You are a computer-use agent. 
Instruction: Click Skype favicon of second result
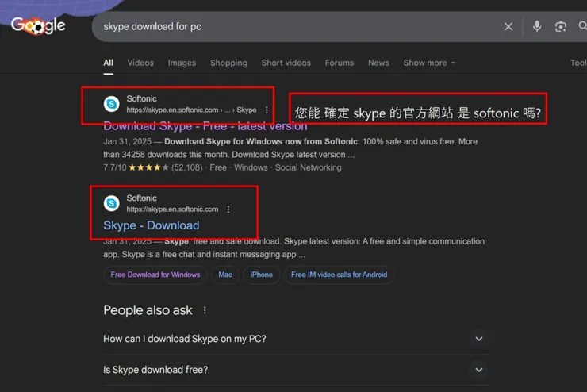tap(111, 203)
